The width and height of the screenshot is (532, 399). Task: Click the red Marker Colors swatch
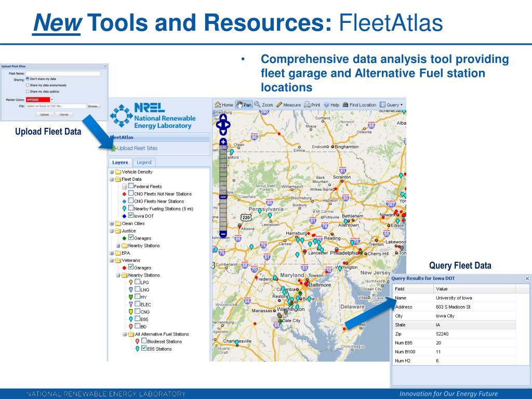(x=37, y=100)
